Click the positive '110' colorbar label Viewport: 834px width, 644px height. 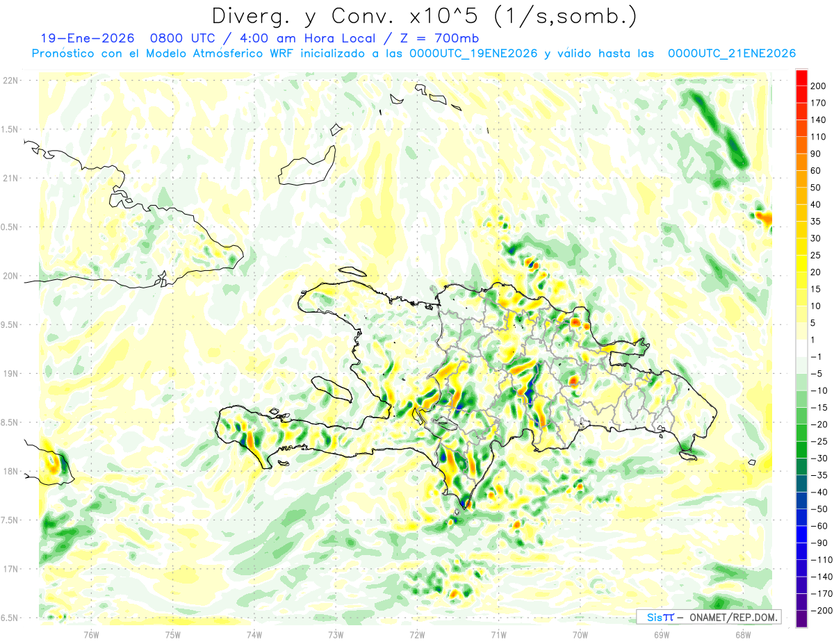tap(819, 137)
